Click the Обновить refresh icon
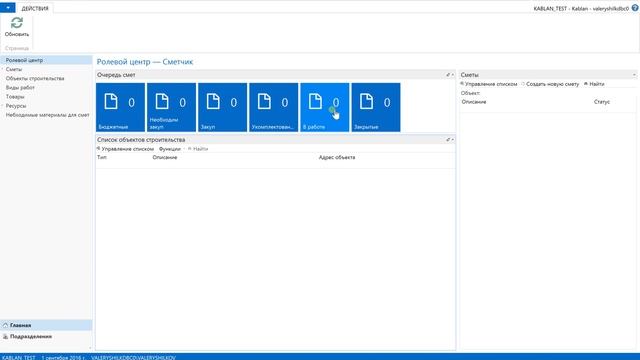 pos(17,23)
